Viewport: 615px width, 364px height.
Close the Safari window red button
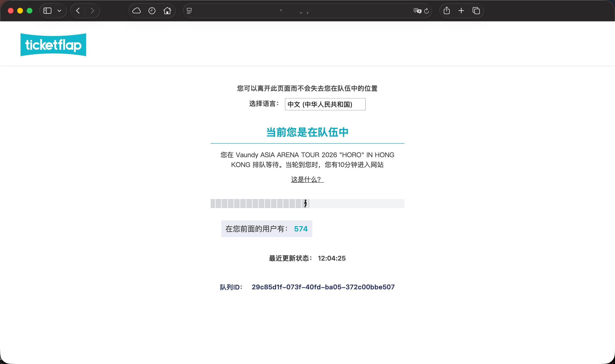[x=10, y=11]
